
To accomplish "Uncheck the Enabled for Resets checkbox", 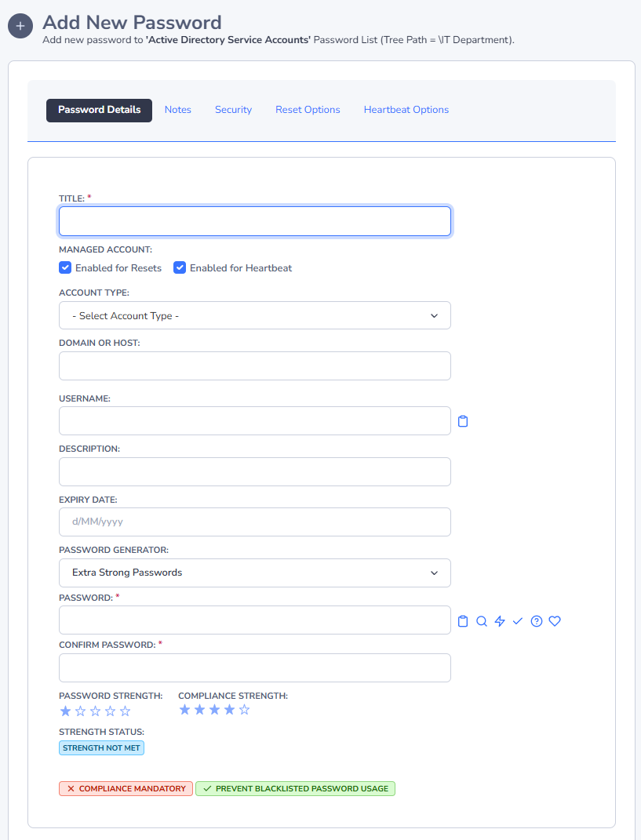I will pos(66,268).
